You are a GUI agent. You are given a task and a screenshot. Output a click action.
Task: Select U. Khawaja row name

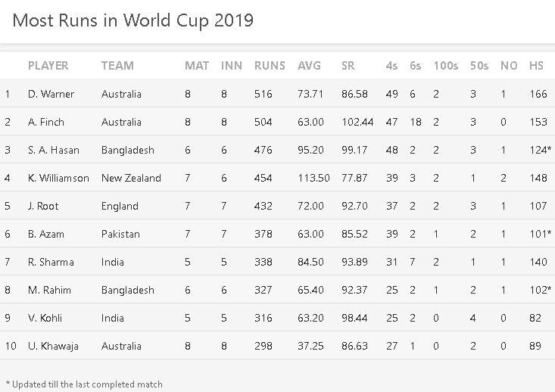[53, 346]
